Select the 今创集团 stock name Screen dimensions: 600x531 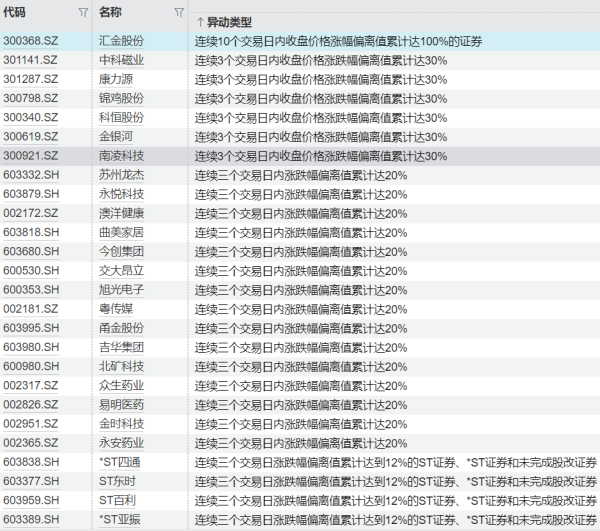tap(121, 251)
